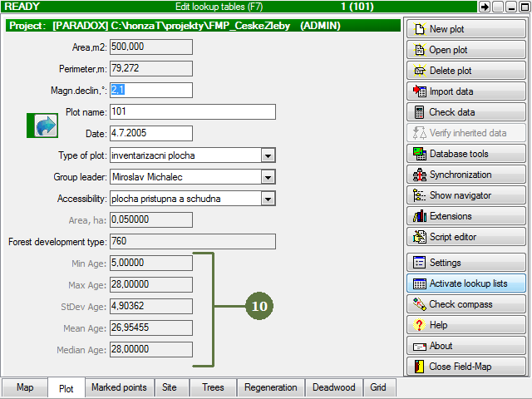Expand the Accessibility combo box
Image resolution: width=532 pixels, height=399 pixels.
click(268, 198)
